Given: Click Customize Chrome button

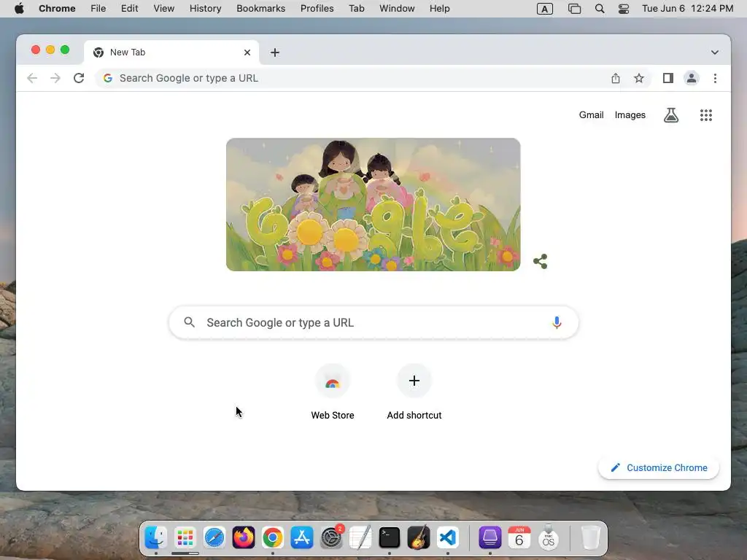Looking at the screenshot, I should (659, 467).
